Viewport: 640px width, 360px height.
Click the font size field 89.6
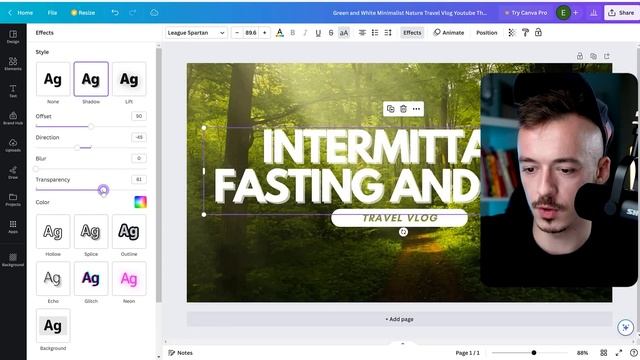[x=251, y=33]
